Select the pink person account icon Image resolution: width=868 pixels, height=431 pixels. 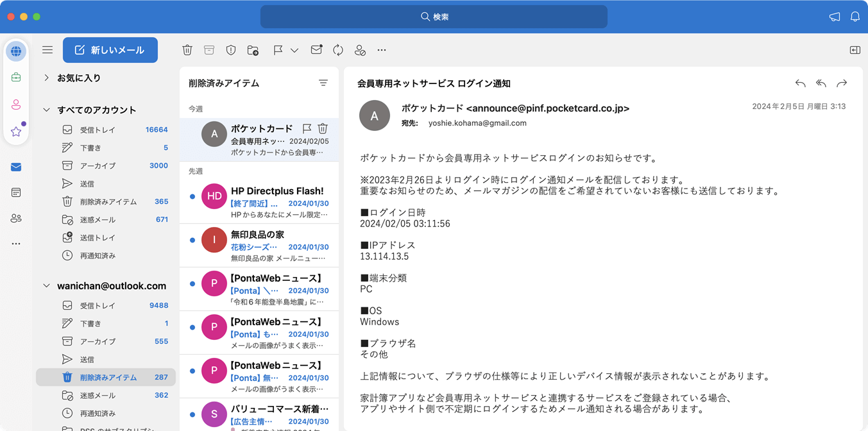click(x=16, y=105)
